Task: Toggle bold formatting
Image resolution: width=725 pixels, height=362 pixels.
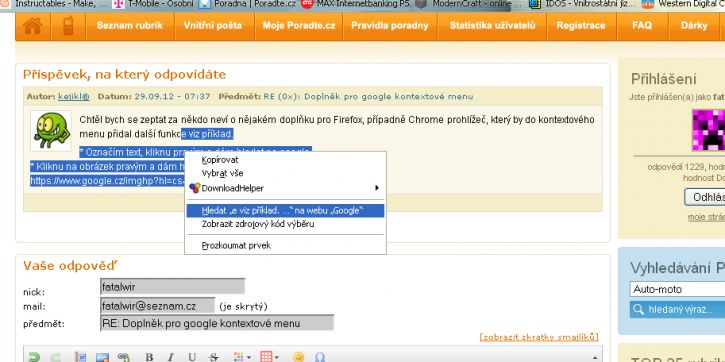Action: [149, 357]
